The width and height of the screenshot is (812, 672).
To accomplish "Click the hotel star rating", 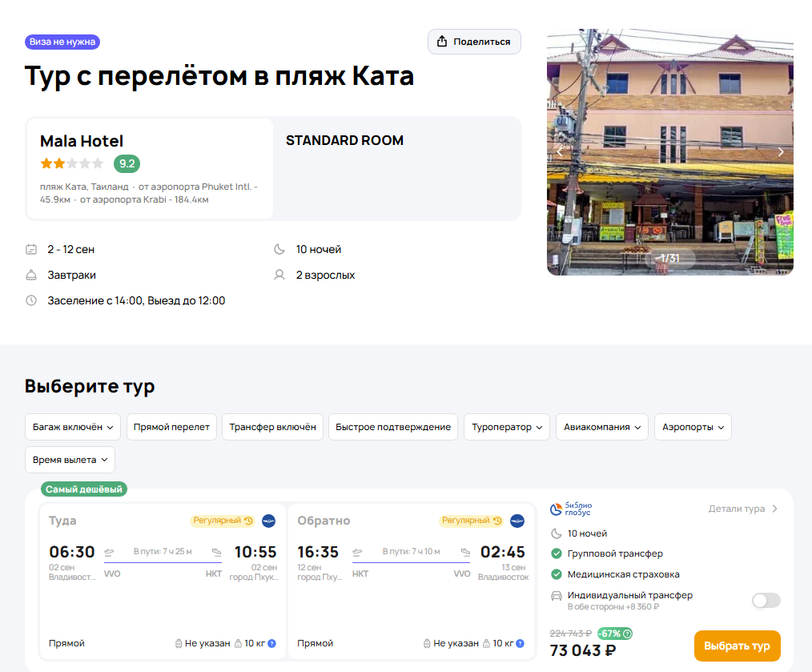I will (72, 163).
